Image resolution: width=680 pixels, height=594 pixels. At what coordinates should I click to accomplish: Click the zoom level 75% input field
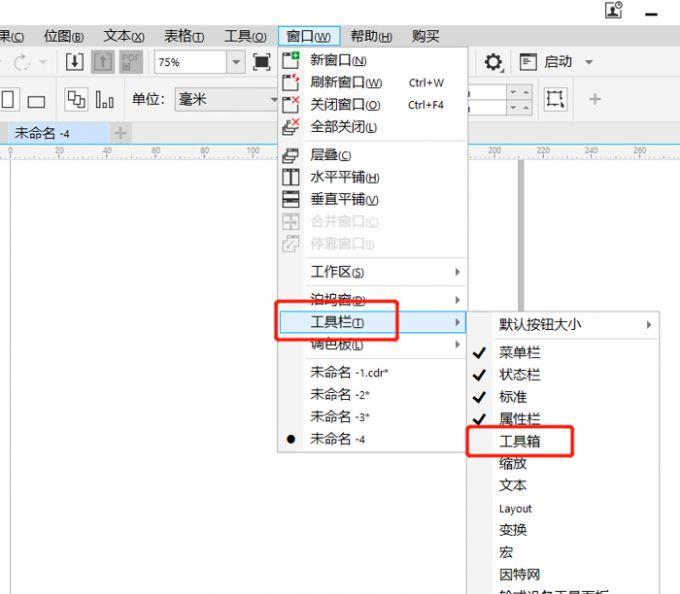point(190,62)
